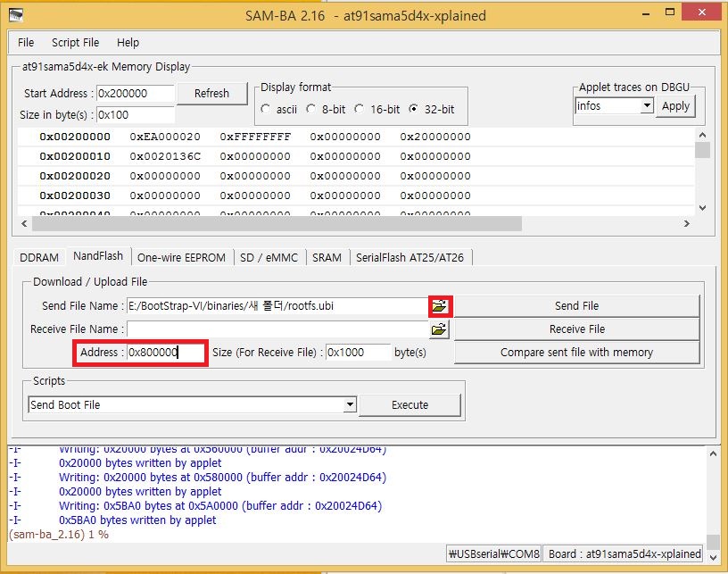Open the Help menu
The height and width of the screenshot is (574, 728).
(128, 42)
